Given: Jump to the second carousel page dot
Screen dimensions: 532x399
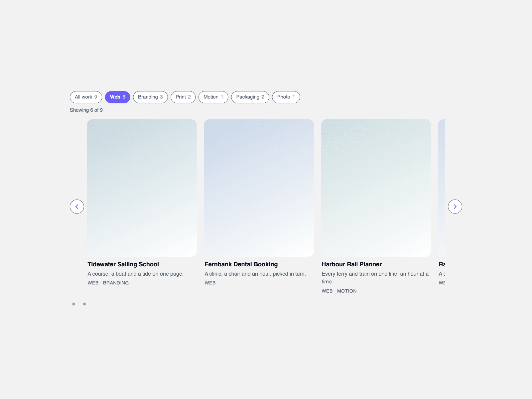Looking at the screenshot, I should 84,304.
